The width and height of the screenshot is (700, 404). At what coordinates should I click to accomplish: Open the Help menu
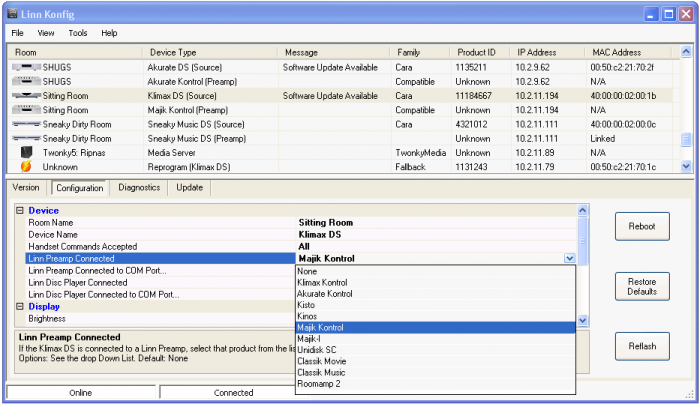(109, 33)
